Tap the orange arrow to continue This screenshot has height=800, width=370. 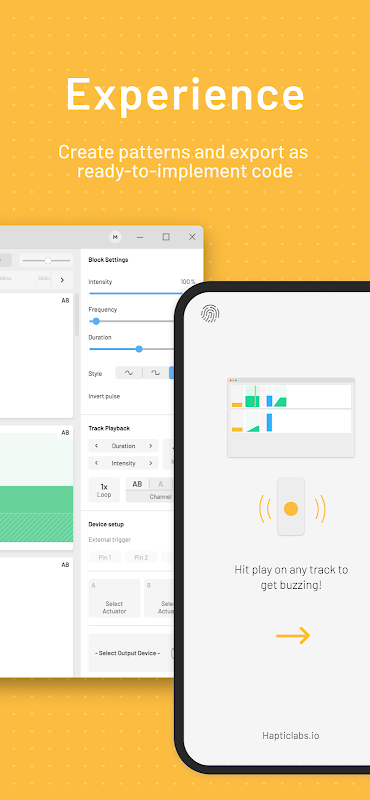click(x=293, y=635)
